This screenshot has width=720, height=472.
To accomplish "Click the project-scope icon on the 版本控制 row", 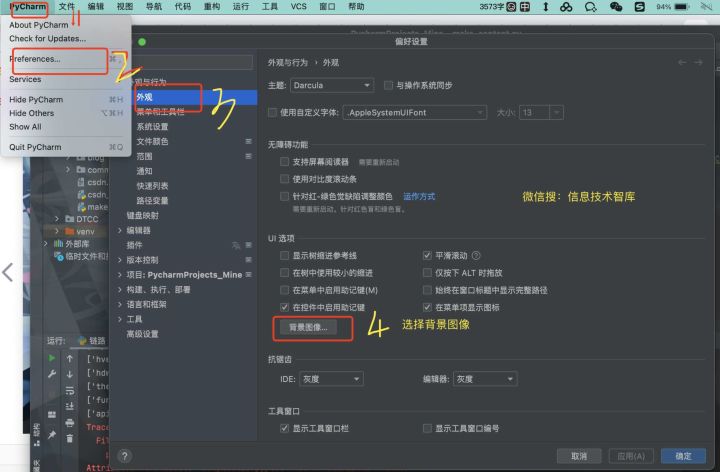I will [248, 260].
